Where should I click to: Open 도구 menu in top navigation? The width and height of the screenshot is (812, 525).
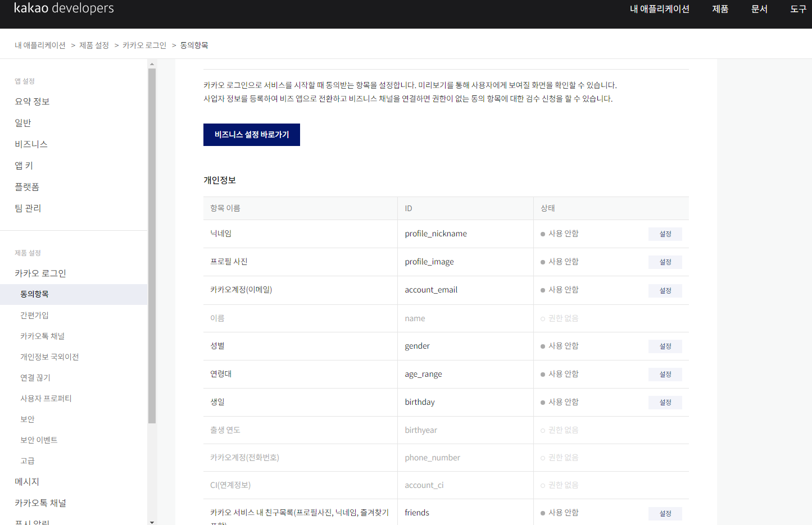(x=799, y=9)
